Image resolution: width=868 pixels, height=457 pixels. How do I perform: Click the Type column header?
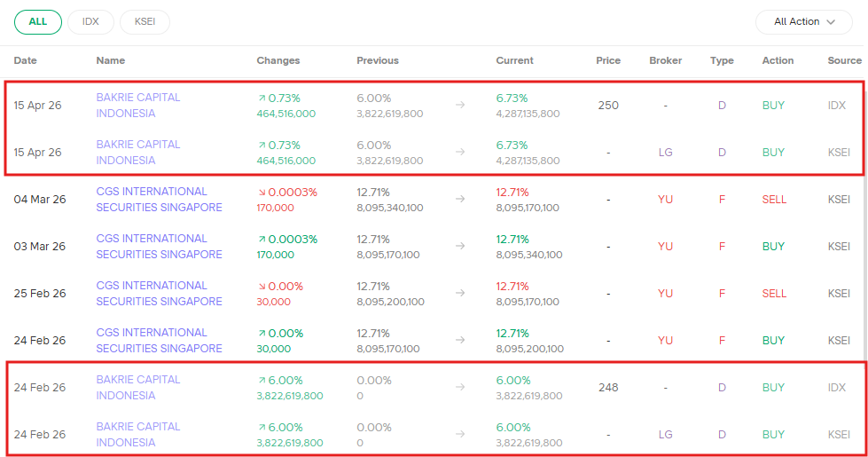coord(722,60)
